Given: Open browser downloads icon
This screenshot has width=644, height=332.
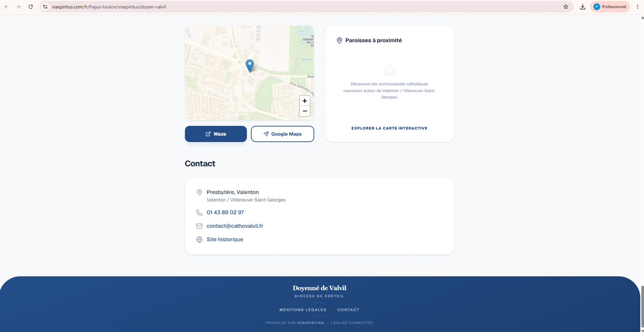Looking at the screenshot, I should (x=582, y=7).
